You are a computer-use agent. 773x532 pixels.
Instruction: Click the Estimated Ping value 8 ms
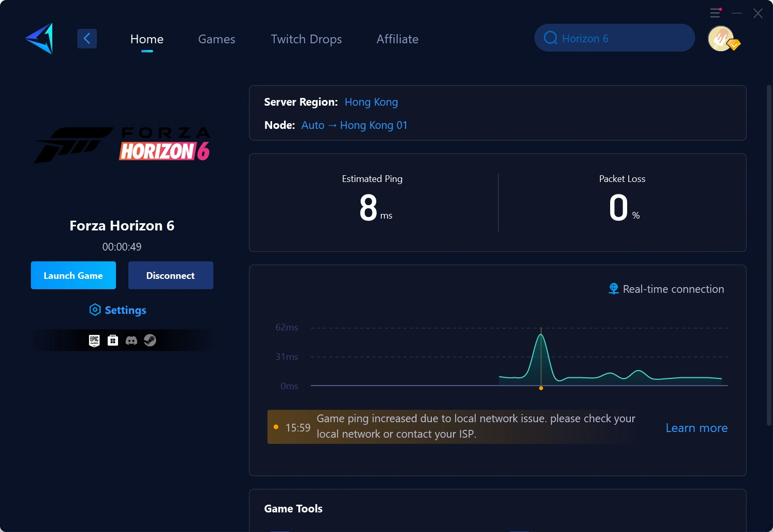(x=376, y=208)
